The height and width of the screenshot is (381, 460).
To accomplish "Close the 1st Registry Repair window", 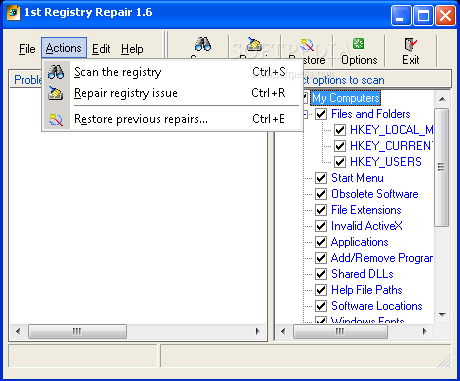I will click(445, 15).
